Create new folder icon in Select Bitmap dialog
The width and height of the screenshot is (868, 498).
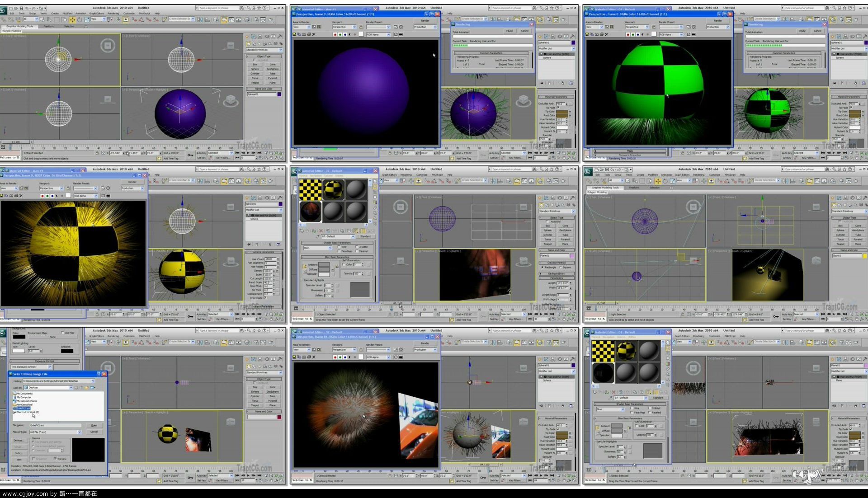click(x=87, y=388)
